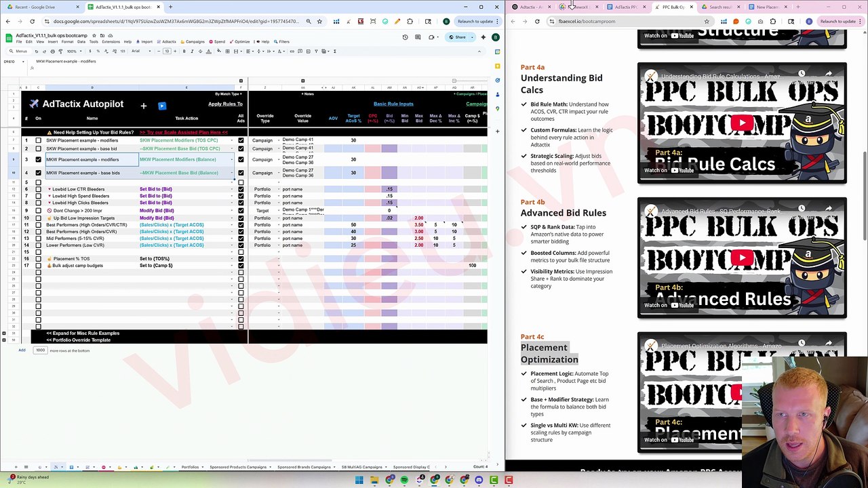Open version history clock icon in Sheets
Image resolution: width=868 pixels, height=488 pixels.
tap(406, 37)
